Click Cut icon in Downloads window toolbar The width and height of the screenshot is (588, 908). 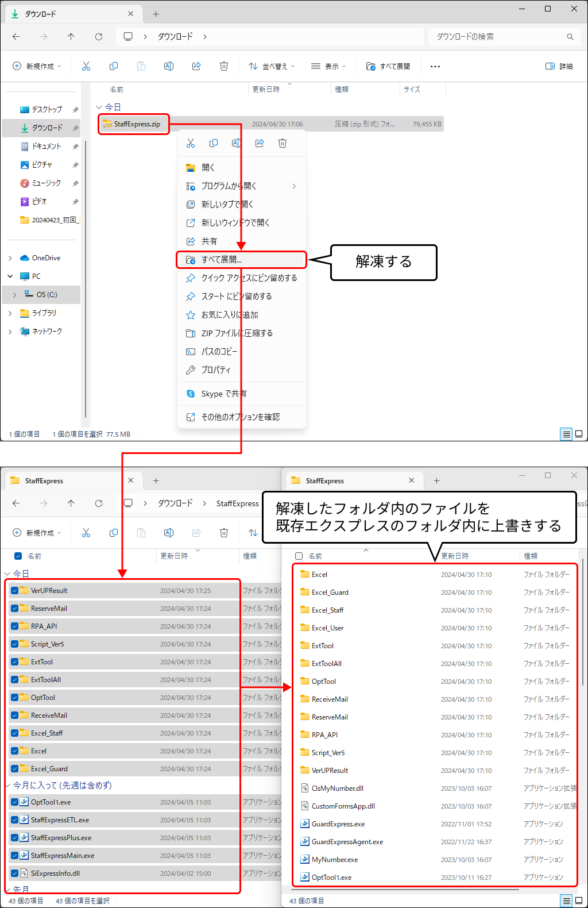tap(86, 67)
